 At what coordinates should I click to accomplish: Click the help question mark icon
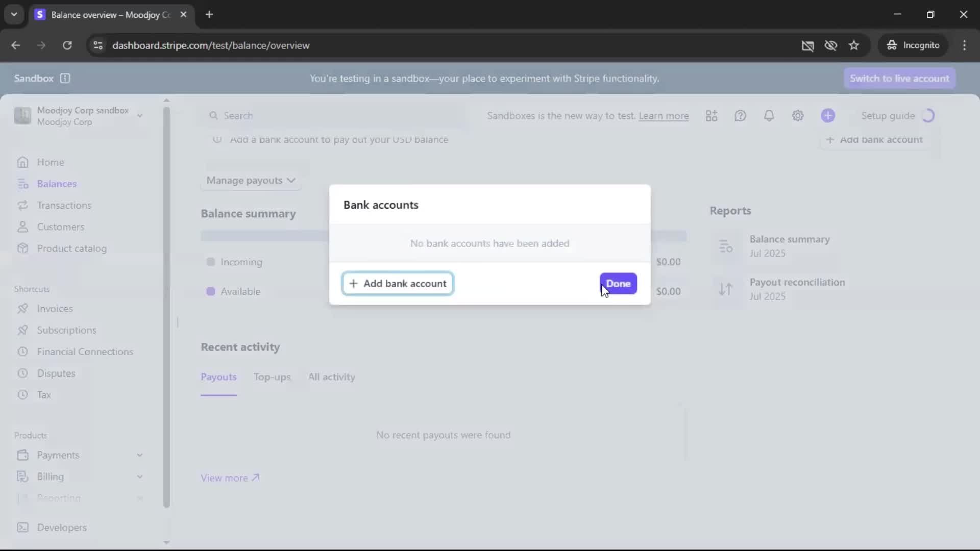[x=740, y=116]
